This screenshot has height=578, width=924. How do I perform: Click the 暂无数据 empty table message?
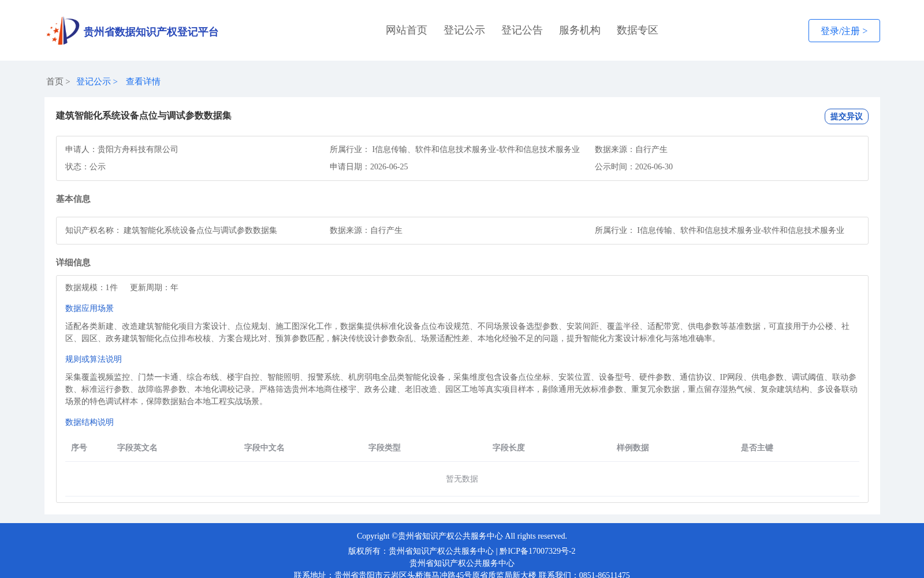click(x=462, y=479)
